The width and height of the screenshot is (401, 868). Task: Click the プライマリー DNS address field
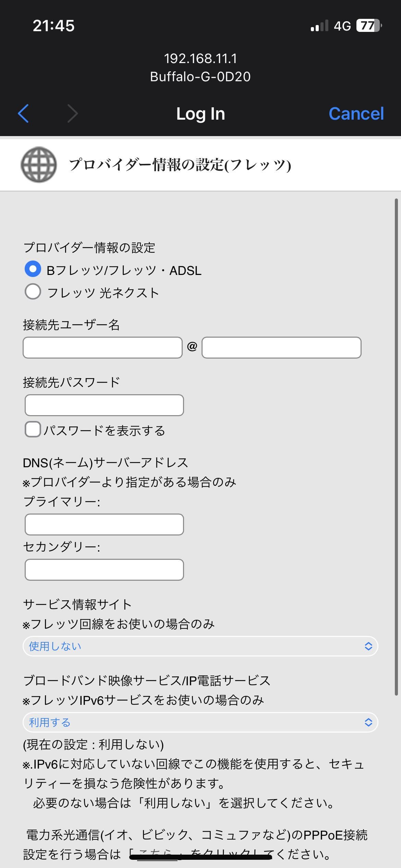click(104, 525)
